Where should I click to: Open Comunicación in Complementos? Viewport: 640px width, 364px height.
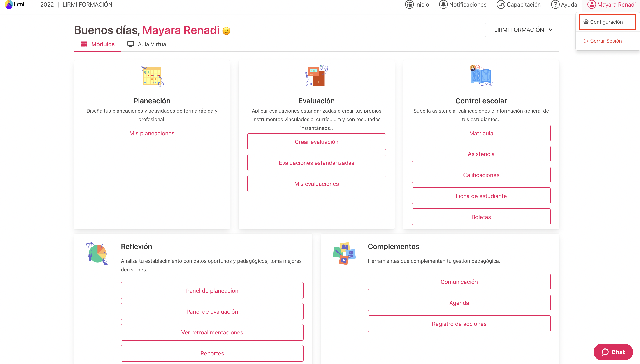coord(459,282)
